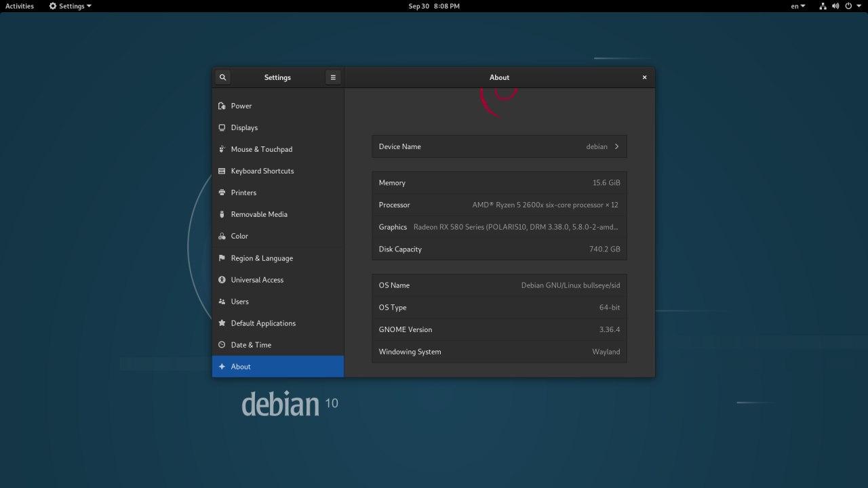Image resolution: width=868 pixels, height=488 pixels.
Task: Click the OS Name label
Action: [x=394, y=285]
